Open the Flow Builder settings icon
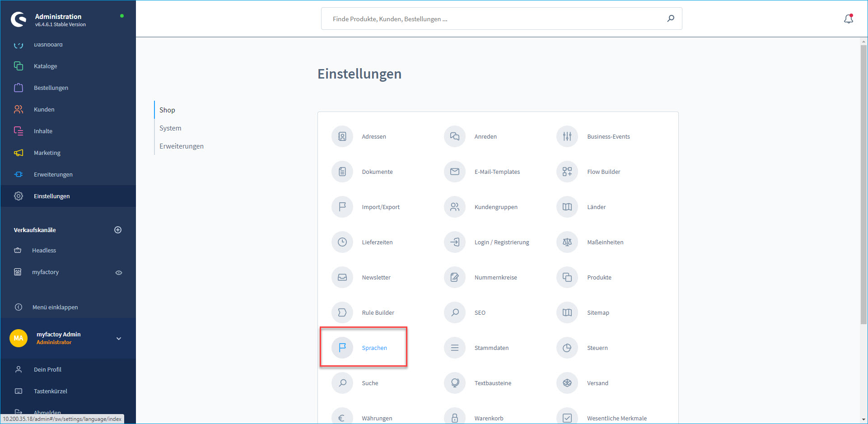This screenshot has width=868, height=424. click(567, 172)
